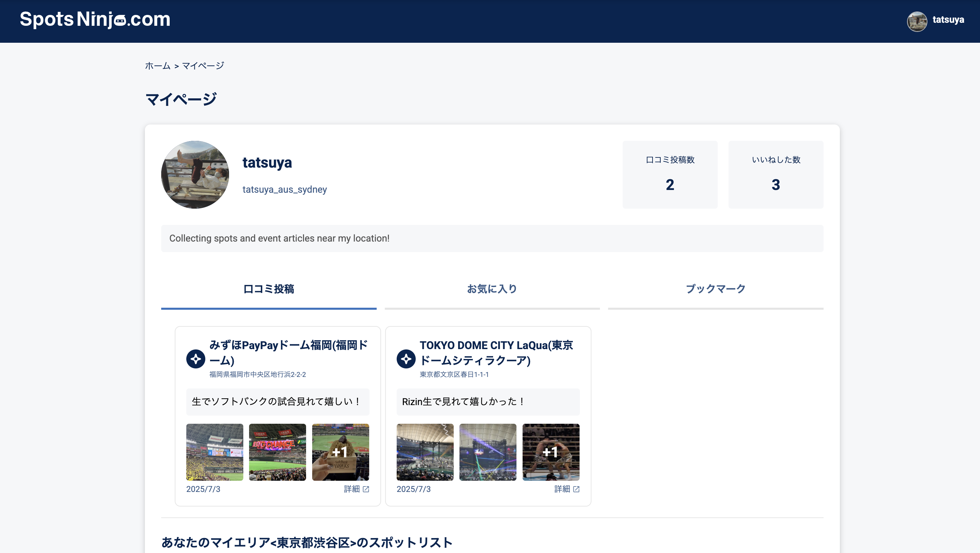Switch to the ブックマーク tab
The height and width of the screenshot is (553, 980).
715,289
